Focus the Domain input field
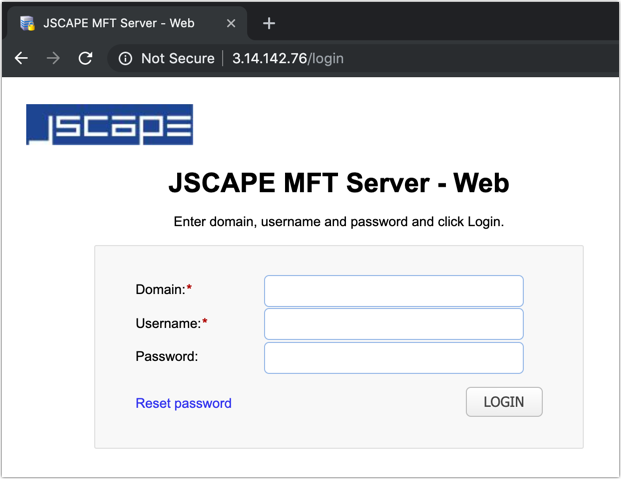Viewport: 621px width, 479px height. (x=394, y=291)
